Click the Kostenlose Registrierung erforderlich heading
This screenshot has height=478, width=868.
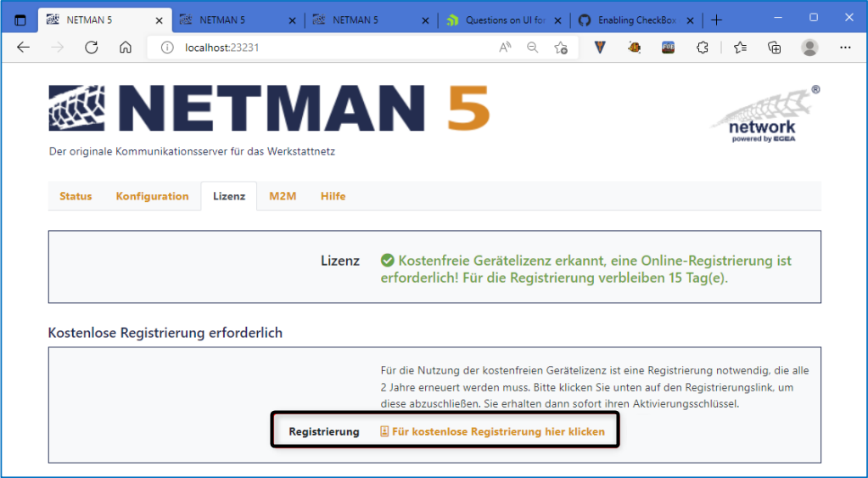point(165,333)
